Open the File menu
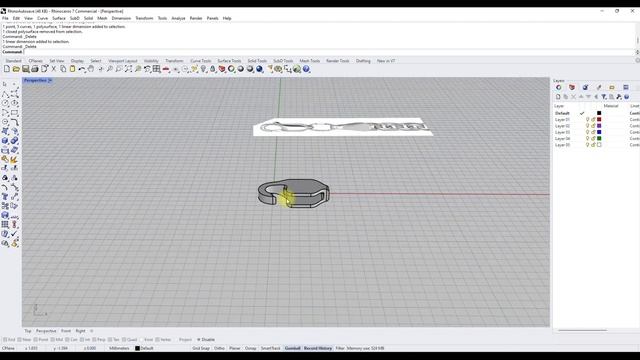This screenshot has height=360, width=640. pyautogui.click(x=5, y=18)
